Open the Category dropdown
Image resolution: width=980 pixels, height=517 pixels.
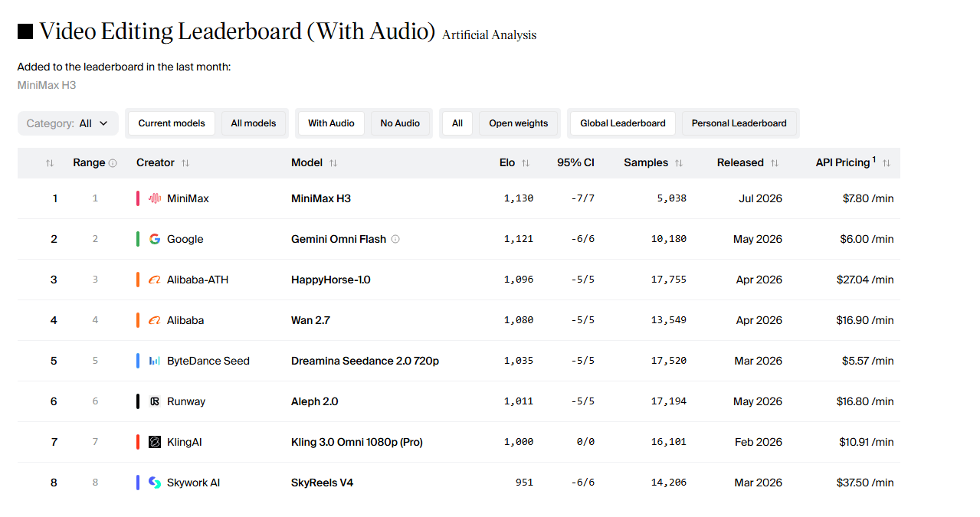point(68,123)
